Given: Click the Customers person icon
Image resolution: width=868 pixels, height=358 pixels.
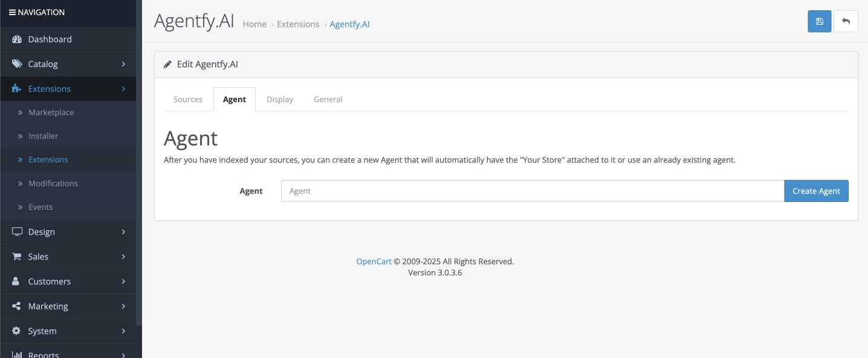Looking at the screenshot, I should coord(16,281).
